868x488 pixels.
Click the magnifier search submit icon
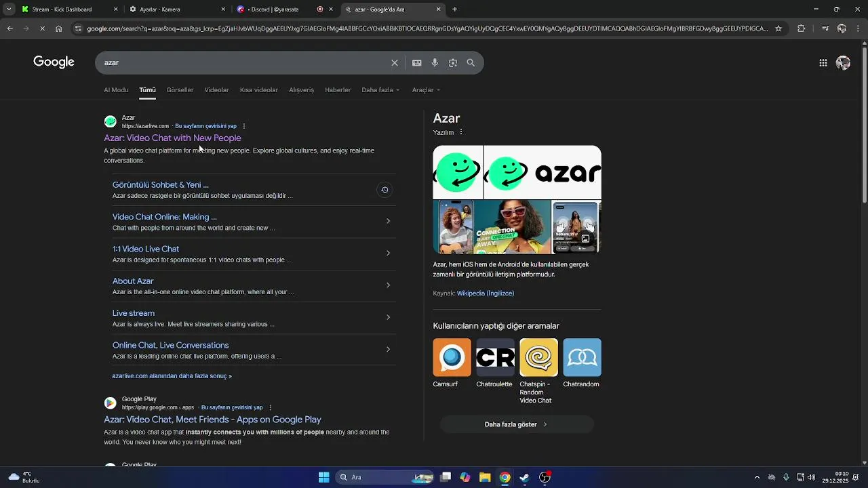(x=471, y=63)
